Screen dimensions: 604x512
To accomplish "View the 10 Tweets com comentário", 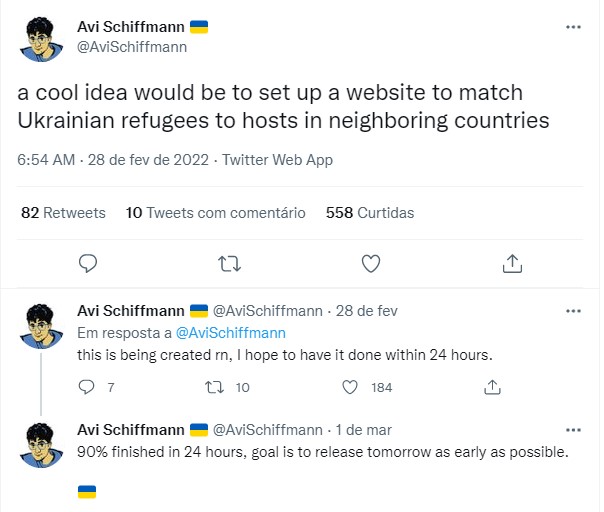I will pyautogui.click(x=215, y=212).
